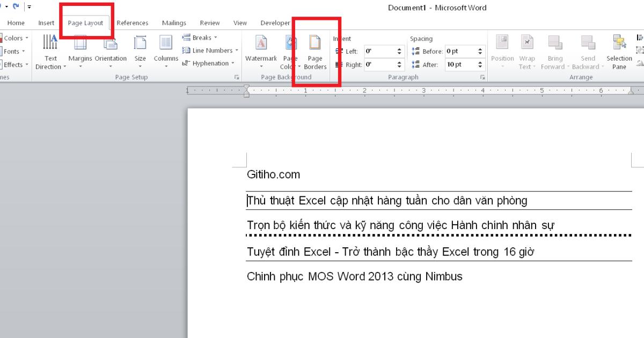
Task: Switch to the Home tab
Action: (16, 23)
